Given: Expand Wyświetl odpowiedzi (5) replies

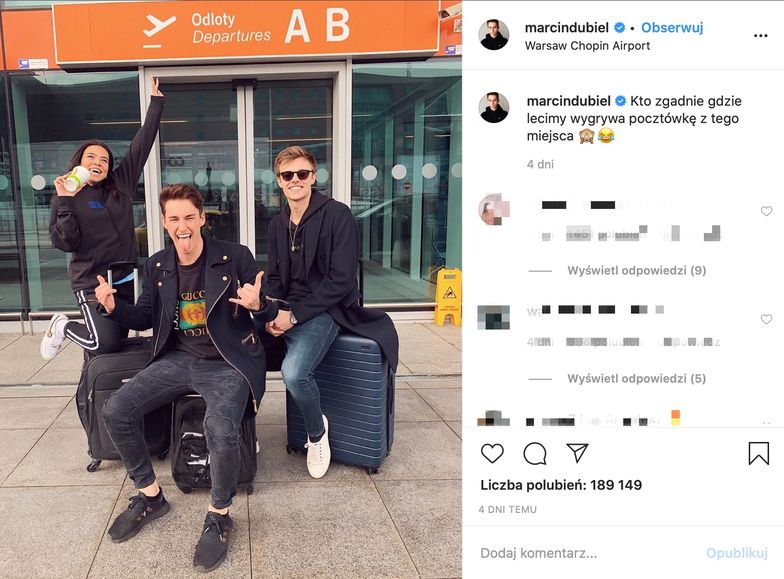Looking at the screenshot, I should click(636, 378).
